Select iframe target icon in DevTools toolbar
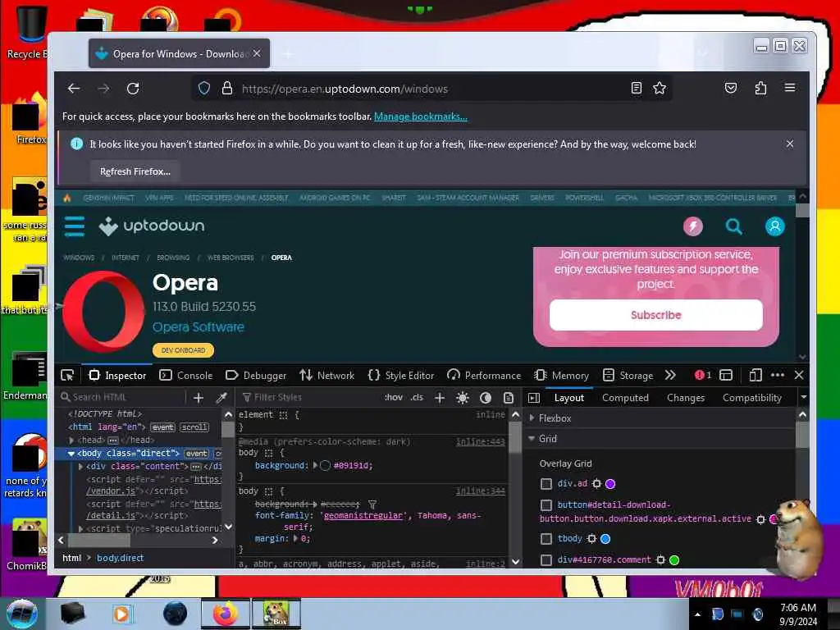This screenshot has height=630, width=840. [726, 375]
